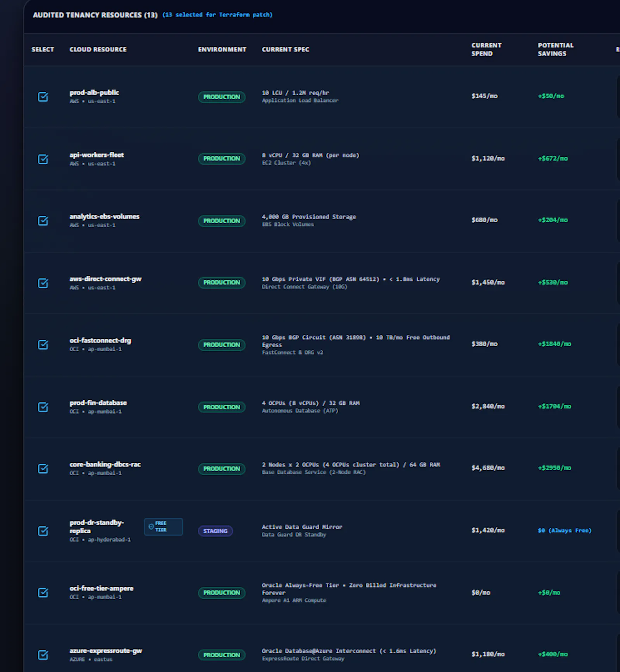This screenshot has height=672, width=620.
Task: Sort by the Environment column header
Action: (x=222, y=49)
